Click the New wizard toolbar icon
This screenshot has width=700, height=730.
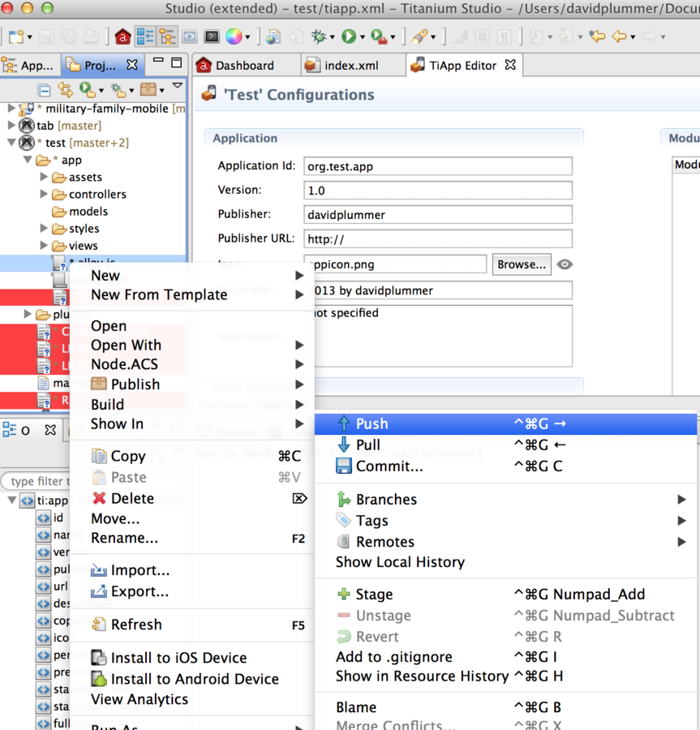pyautogui.click(x=16, y=36)
